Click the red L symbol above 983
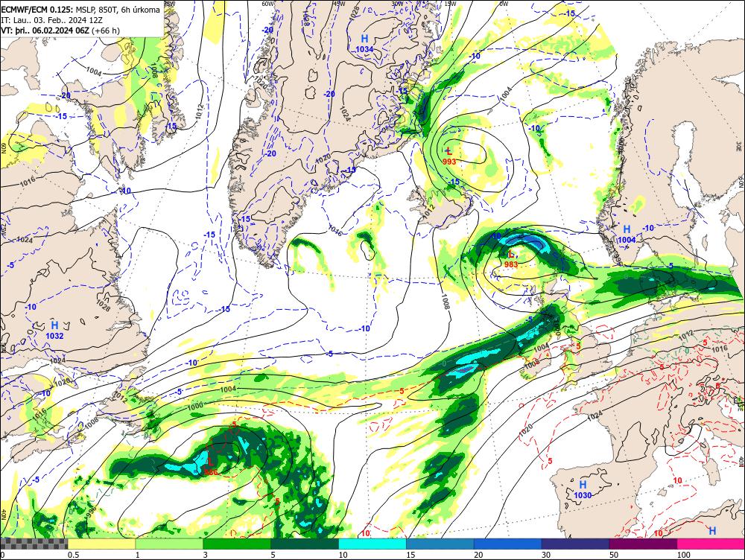The width and height of the screenshot is (745, 560). click(511, 255)
